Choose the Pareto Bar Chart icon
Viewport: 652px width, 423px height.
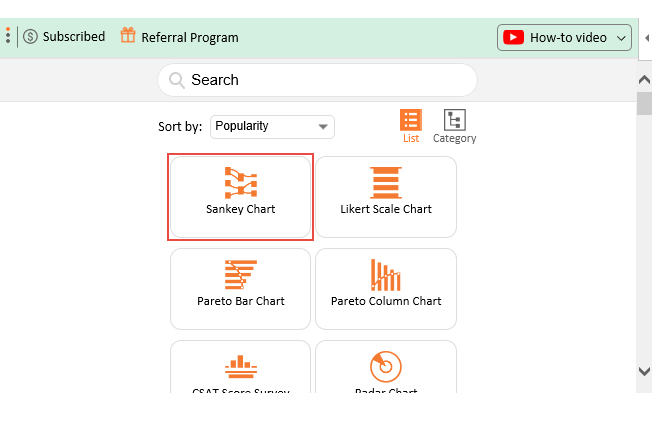click(240, 274)
